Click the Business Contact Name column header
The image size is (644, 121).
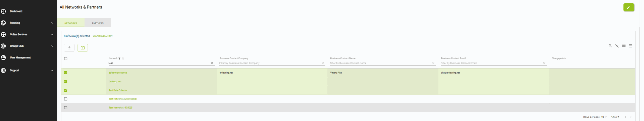tap(342, 58)
